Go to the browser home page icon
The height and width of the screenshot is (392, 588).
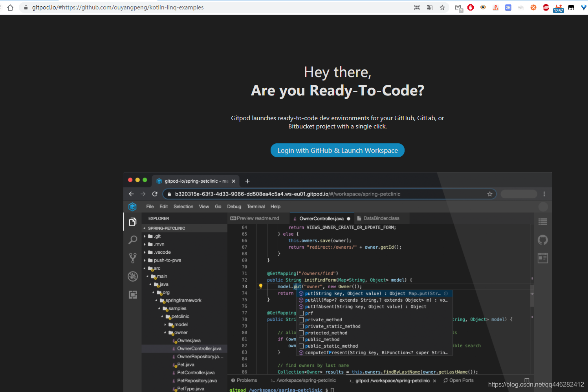(10, 7)
